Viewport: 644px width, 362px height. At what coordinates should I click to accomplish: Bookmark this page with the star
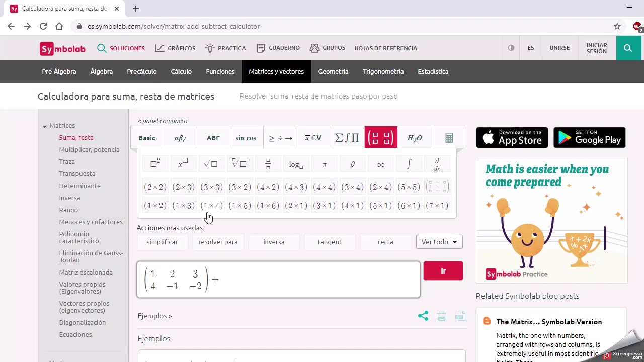(x=617, y=26)
